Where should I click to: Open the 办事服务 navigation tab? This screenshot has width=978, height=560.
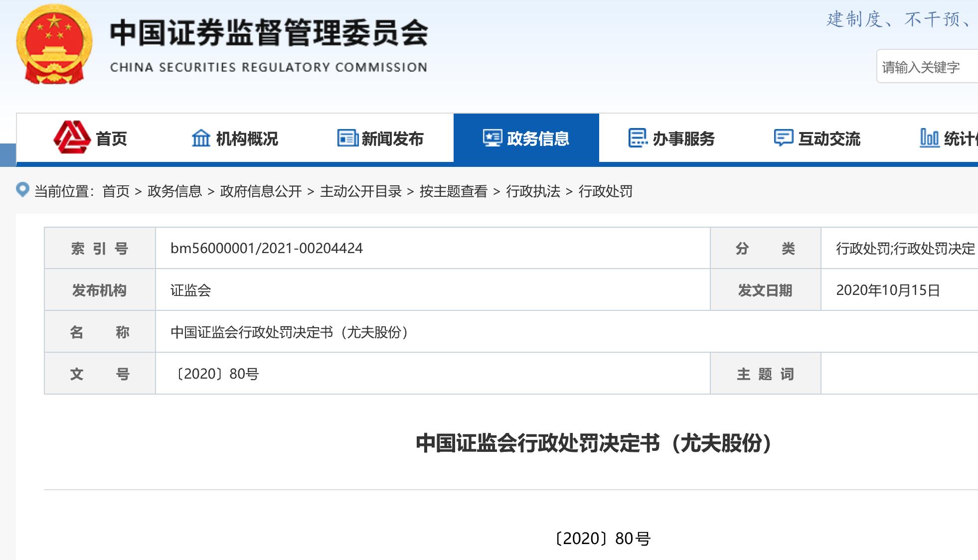coord(672,138)
